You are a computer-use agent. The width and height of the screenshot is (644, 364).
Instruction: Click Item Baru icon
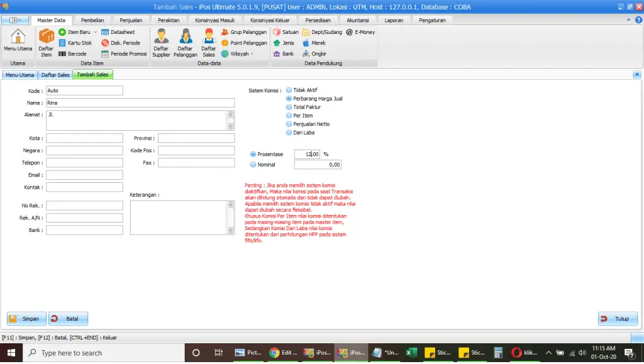pos(62,32)
